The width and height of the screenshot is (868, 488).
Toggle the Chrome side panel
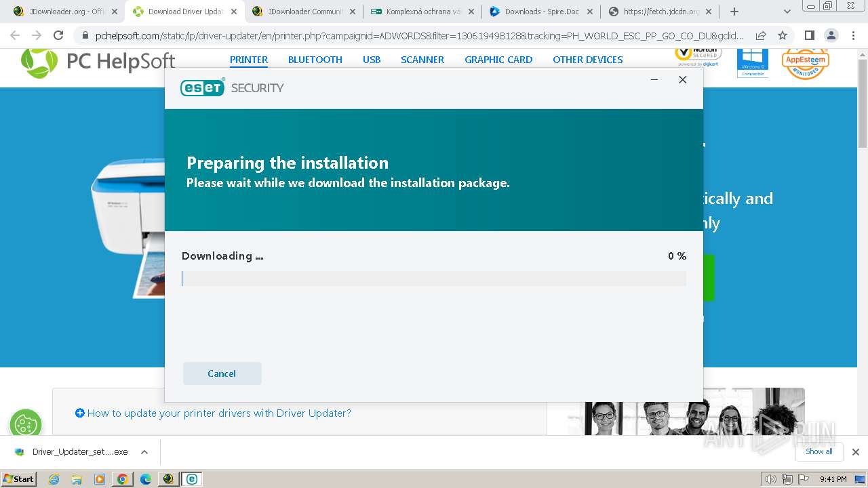click(x=809, y=36)
